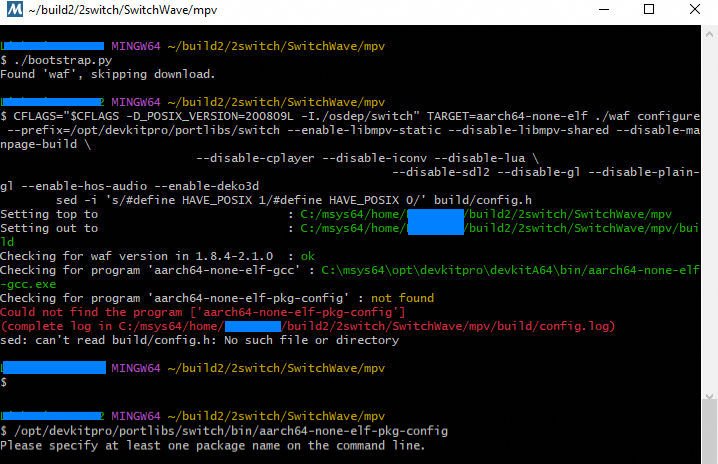Click the vertical scrollbar thumb
The width and height of the screenshot is (718, 464).
tap(709, 431)
